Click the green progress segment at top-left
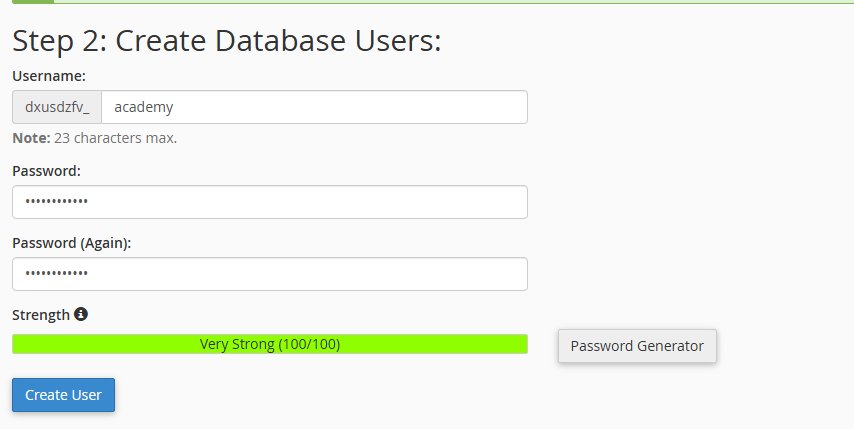Viewport: 854px width, 429px height. click(33, 2)
